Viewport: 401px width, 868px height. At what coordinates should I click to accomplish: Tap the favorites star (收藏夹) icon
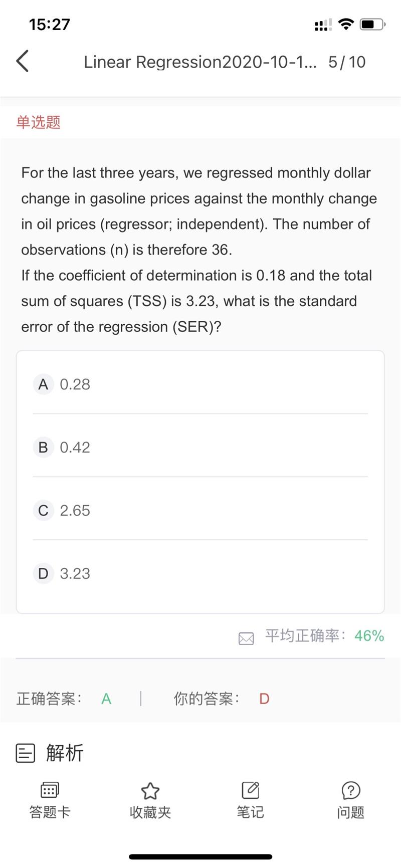[x=150, y=791]
